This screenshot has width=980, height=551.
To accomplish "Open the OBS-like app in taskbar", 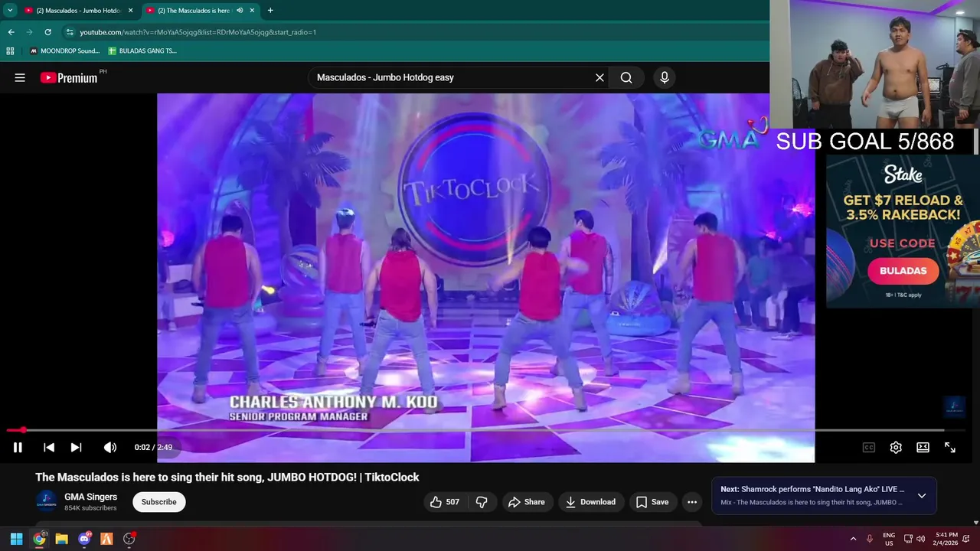I will click(129, 539).
